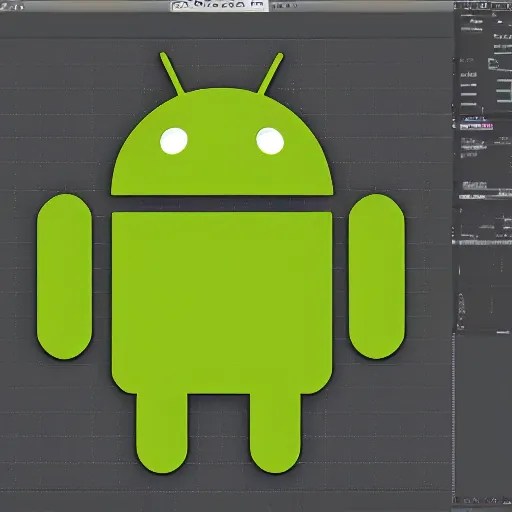Click the light toolbar strip at top center
The height and width of the screenshot is (512, 512).
tap(219, 5)
